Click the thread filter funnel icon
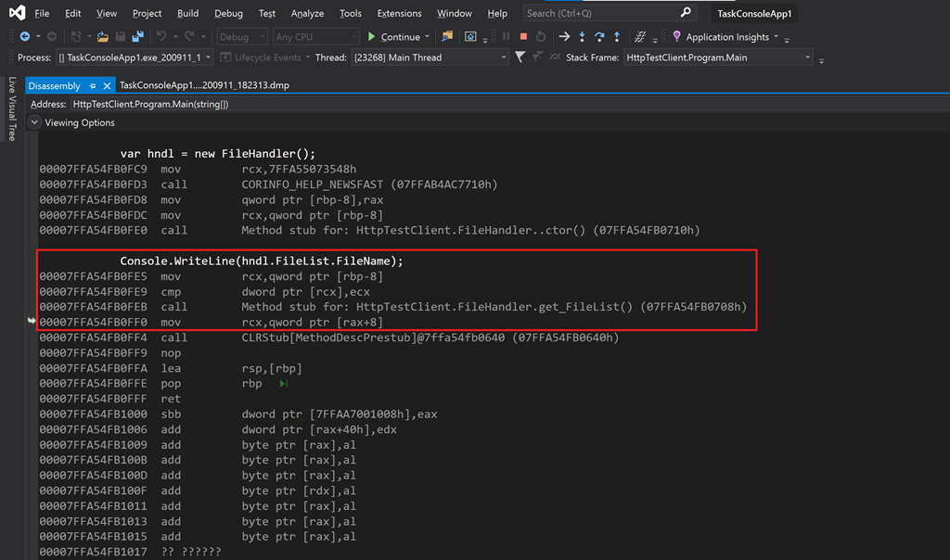This screenshot has width=950, height=560. 520,57
